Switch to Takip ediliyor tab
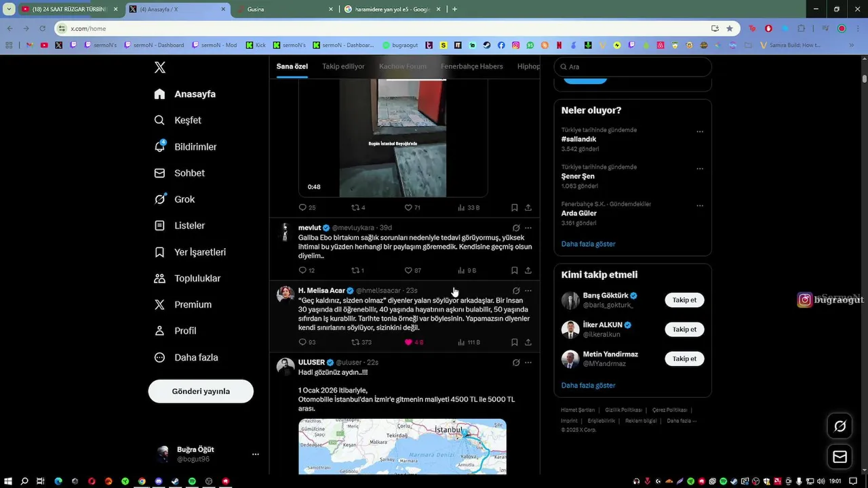 click(x=343, y=66)
